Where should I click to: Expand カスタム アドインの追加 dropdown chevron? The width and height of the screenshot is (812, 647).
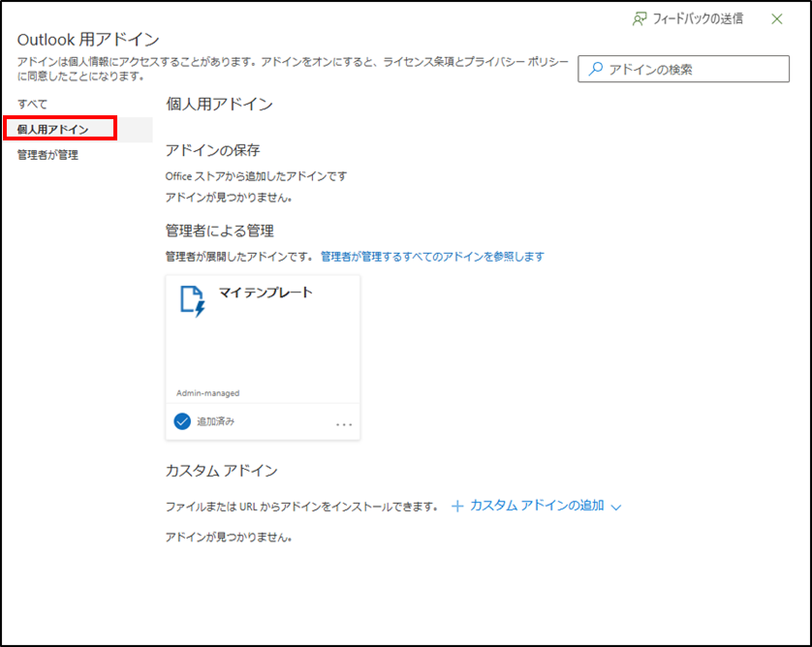tap(615, 508)
